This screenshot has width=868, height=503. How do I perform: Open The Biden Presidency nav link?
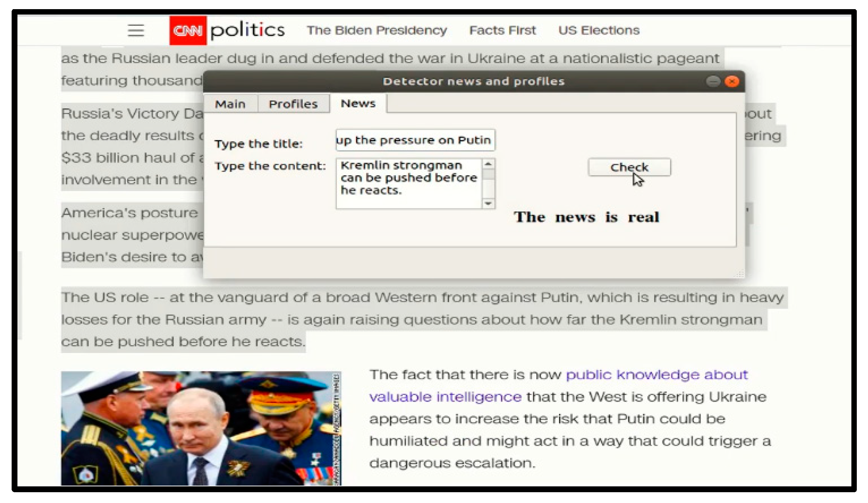click(x=377, y=30)
